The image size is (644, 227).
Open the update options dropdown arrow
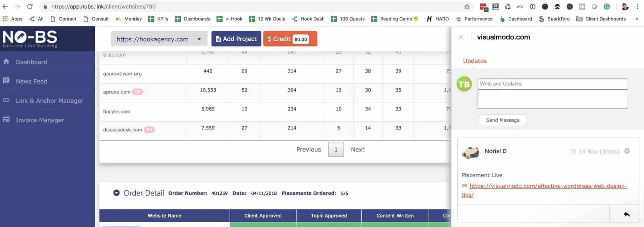pos(627,151)
